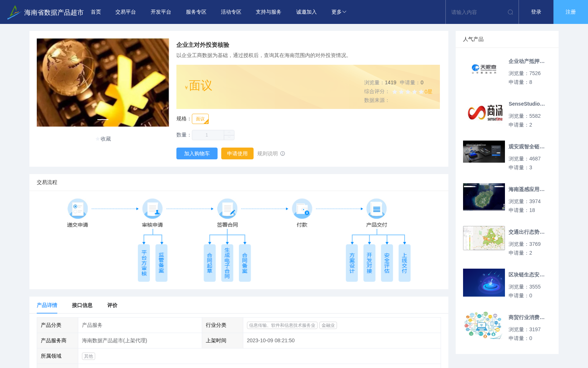588x368 pixels.
Task: Click the 方案设计 step box
Action: click(352, 263)
